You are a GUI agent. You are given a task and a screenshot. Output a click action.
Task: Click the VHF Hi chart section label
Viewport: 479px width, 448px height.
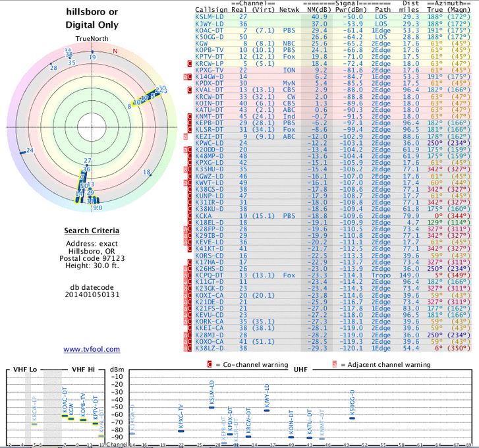(84, 369)
